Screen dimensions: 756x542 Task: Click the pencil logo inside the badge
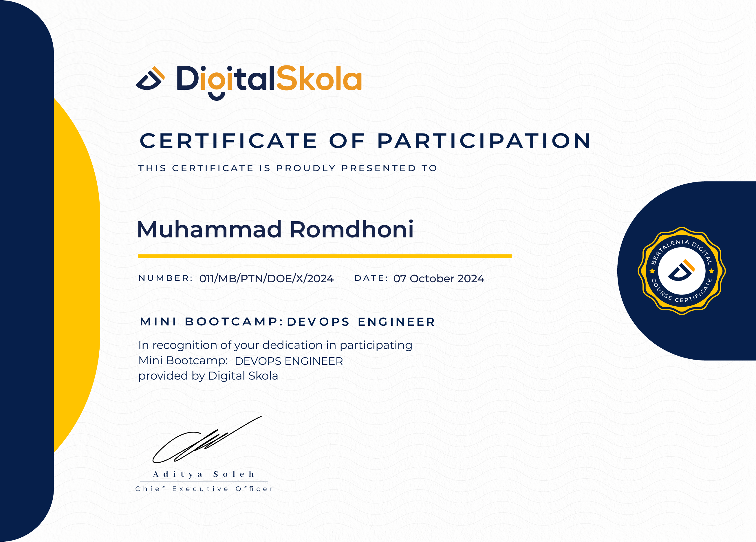pyautogui.click(x=681, y=270)
